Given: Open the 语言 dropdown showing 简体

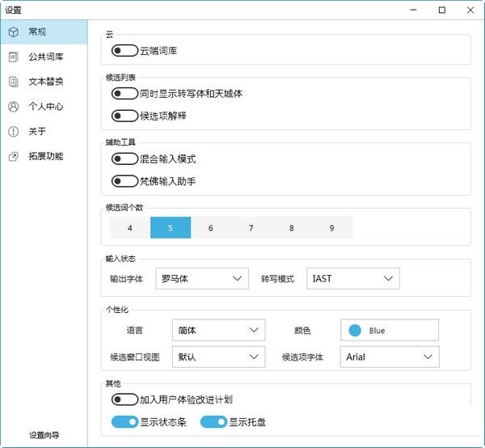Looking at the screenshot, I should [218, 330].
